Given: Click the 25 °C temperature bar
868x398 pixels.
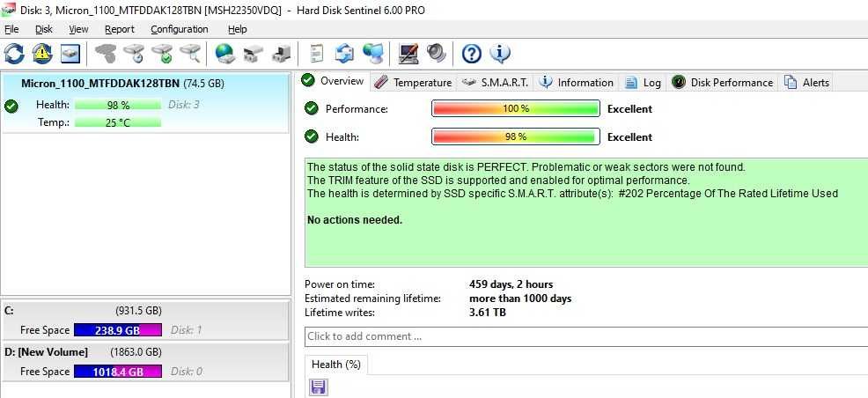Looking at the screenshot, I should (117, 122).
